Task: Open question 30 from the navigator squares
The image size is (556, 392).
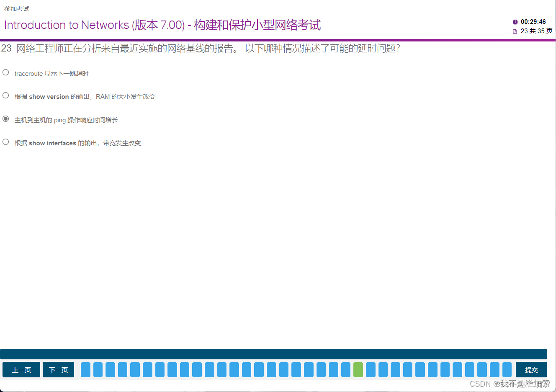Action: click(445, 370)
